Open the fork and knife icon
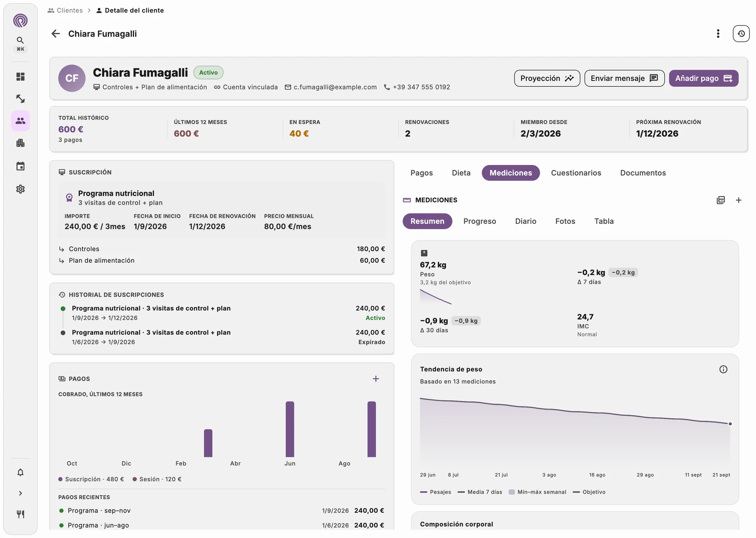The width and height of the screenshot is (756, 538). 20,514
